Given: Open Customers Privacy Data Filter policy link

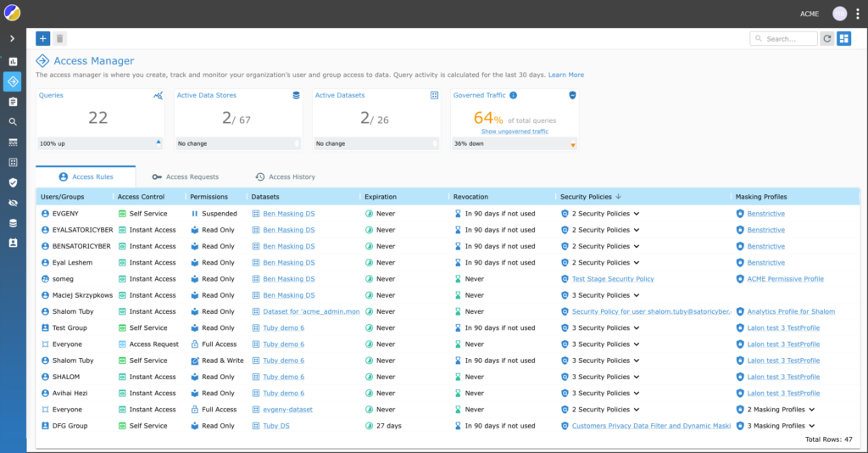Looking at the screenshot, I should (651, 426).
